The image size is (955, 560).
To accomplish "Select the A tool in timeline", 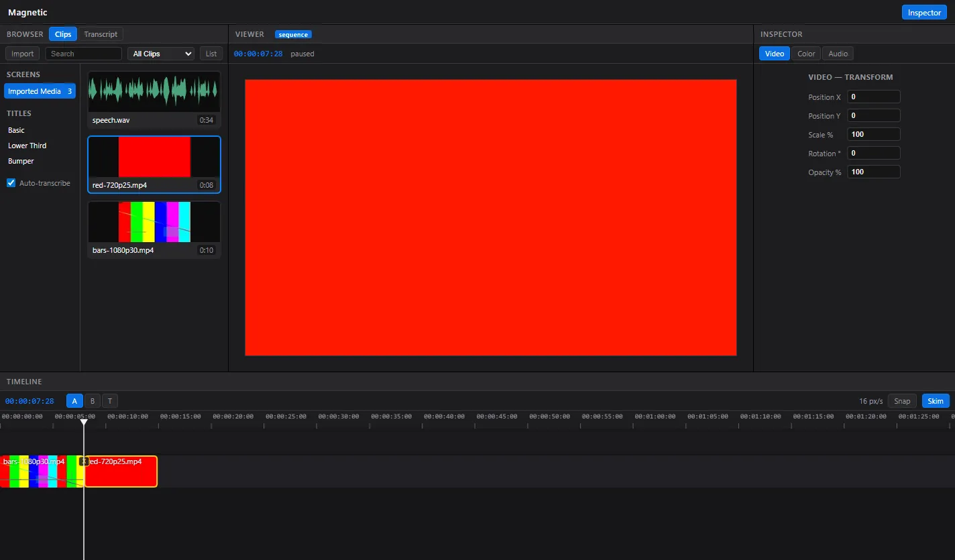I will (x=74, y=401).
